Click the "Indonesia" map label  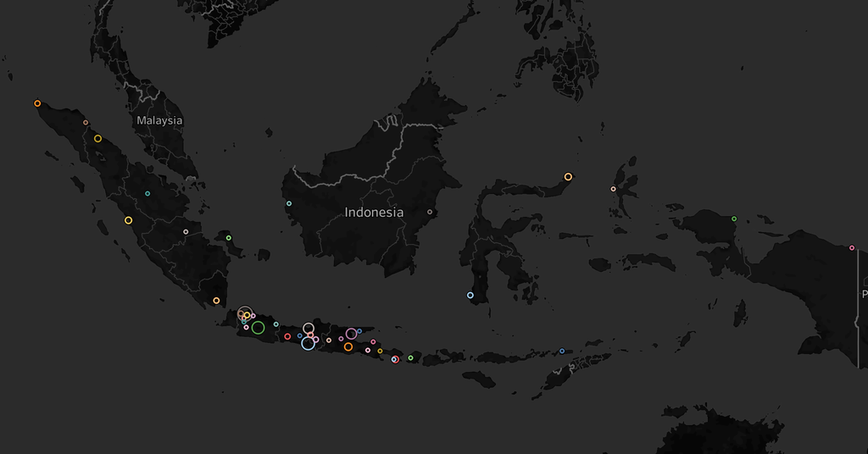point(374,213)
